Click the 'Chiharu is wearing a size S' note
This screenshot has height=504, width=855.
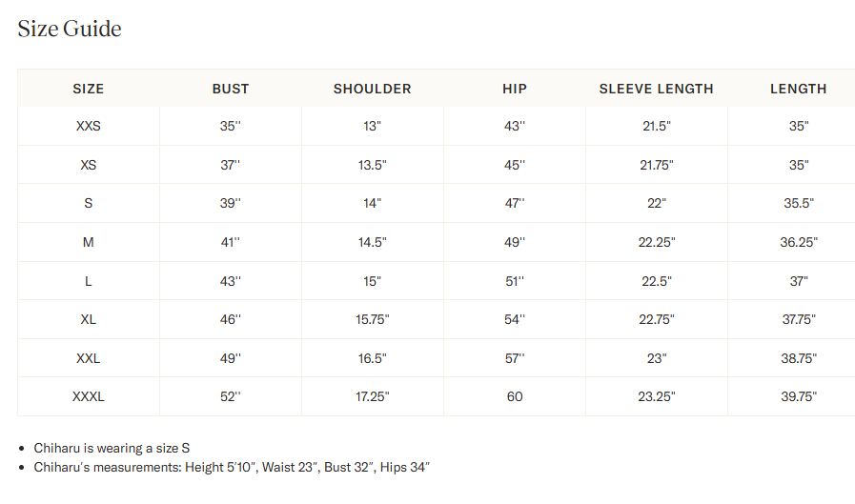112,448
